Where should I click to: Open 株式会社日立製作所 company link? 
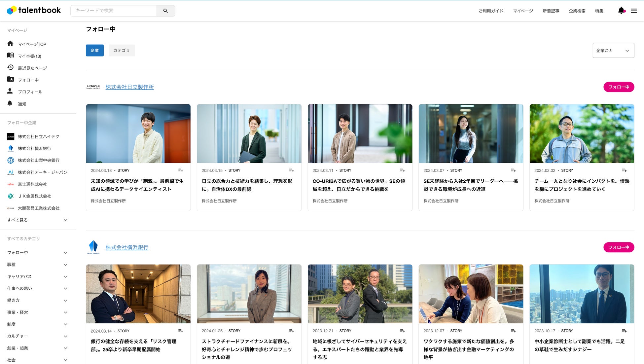(x=129, y=87)
